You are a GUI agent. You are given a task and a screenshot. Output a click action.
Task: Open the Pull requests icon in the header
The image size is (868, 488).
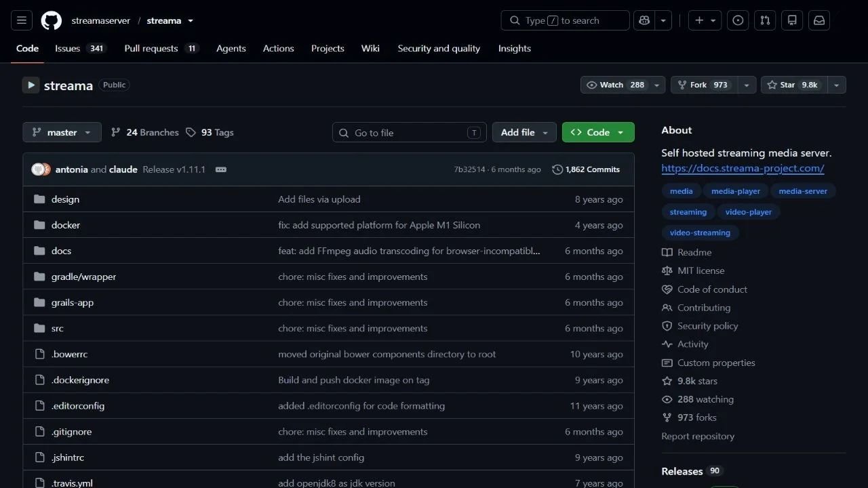[765, 20]
